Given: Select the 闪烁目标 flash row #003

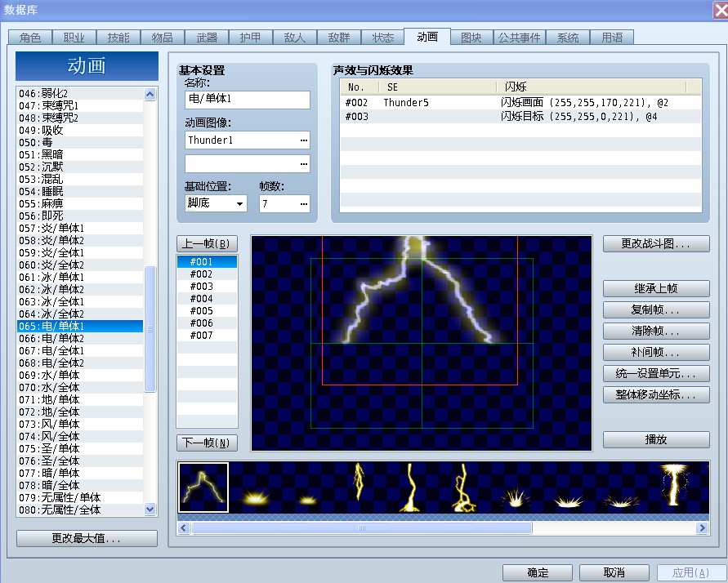Looking at the screenshot, I should (x=520, y=117).
